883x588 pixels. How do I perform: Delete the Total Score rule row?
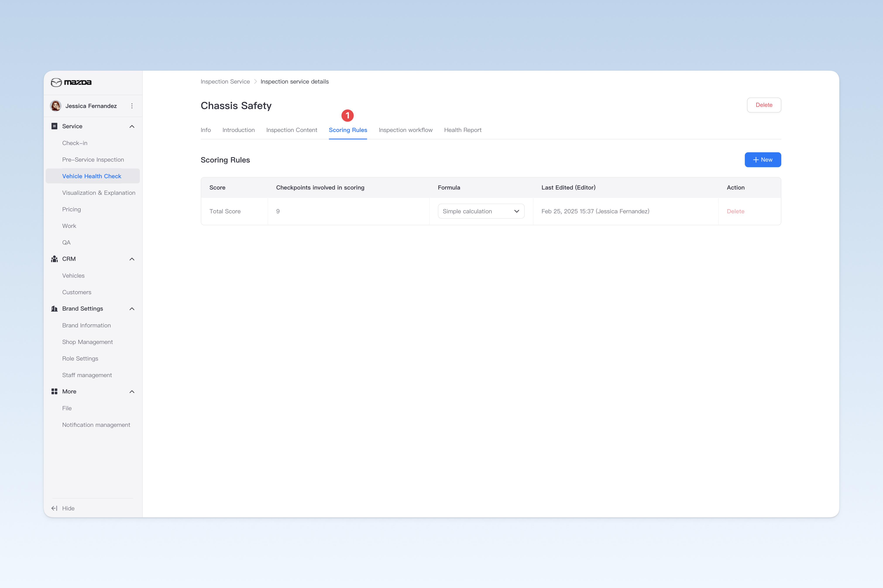735,211
